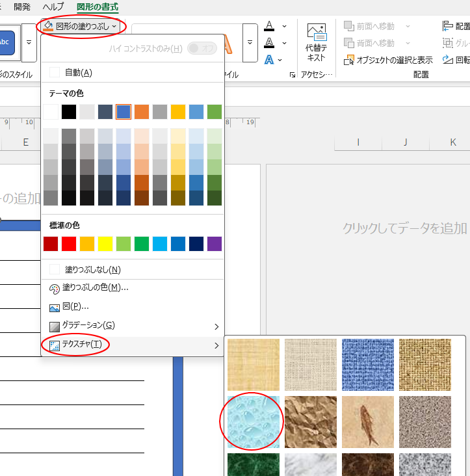Expand shape styles gallery
Image resolution: width=470 pixels, height=476 pixels.
(x=29, y=43)
